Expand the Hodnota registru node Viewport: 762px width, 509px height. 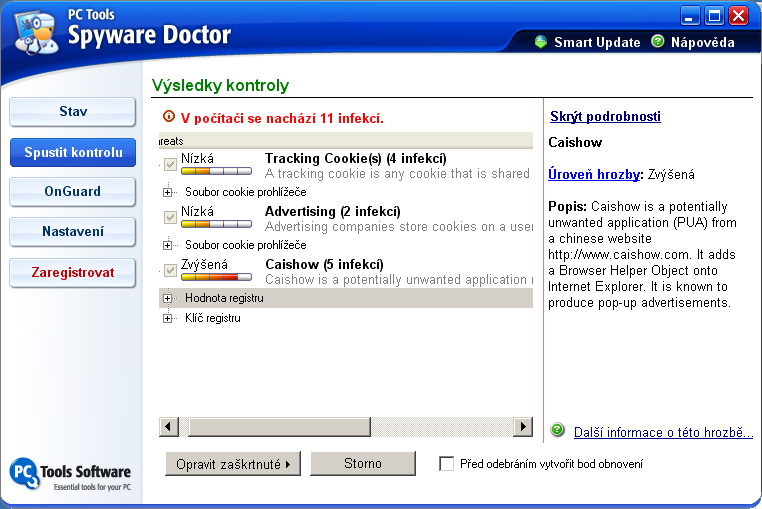click(x=168, y=298)
